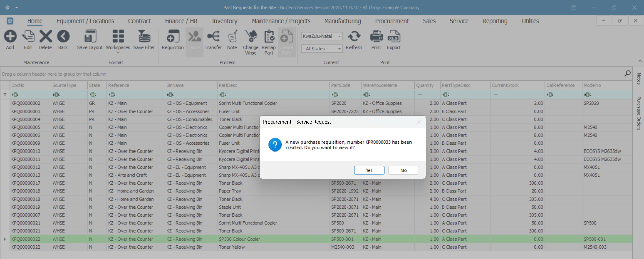Open the Workspaces menu
The width and height of the screenshot is (644, 259).
click(x=118, y=41)
